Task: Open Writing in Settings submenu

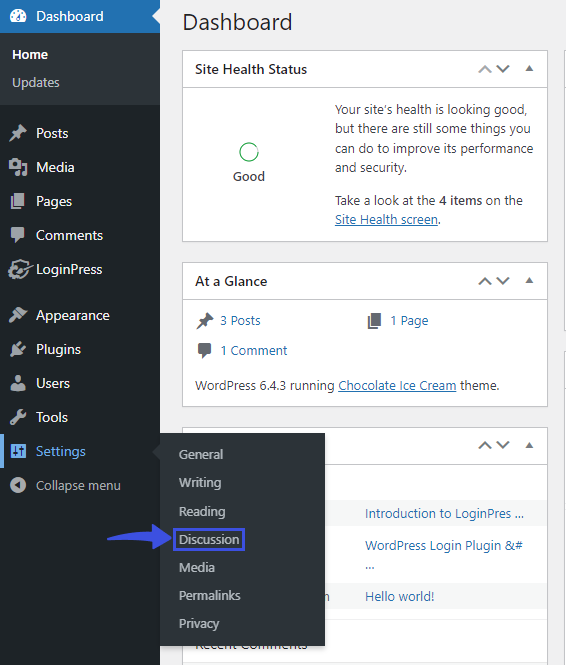Action: 200,483
